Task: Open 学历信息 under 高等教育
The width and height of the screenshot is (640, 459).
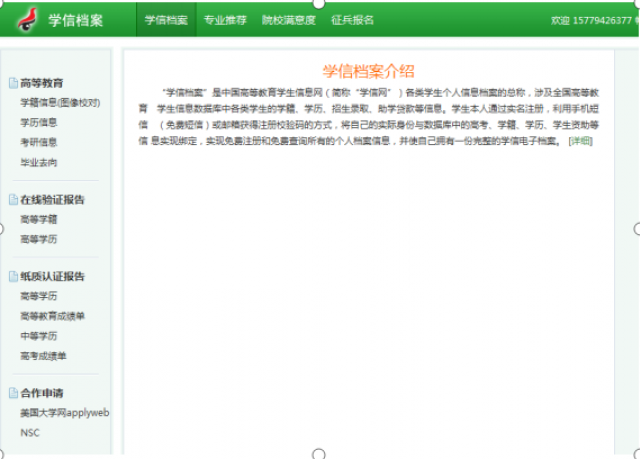Action: 39,122
